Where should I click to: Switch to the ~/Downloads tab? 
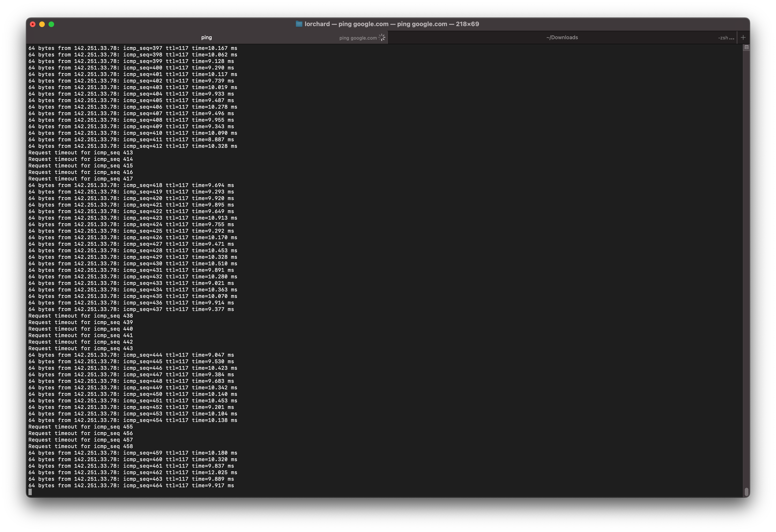(x=562, y=37)
